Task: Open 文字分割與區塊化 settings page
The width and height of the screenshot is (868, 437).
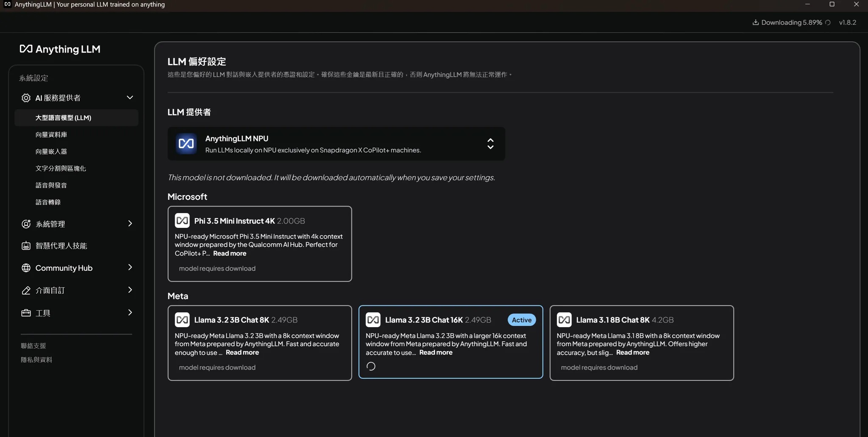Action: [x=61, y=168]
